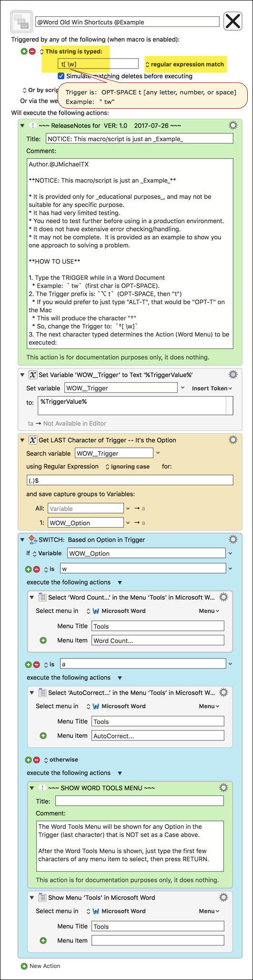Add a new trigger with green plus
This screenshot has height=980, width=253.
[24, 51]
